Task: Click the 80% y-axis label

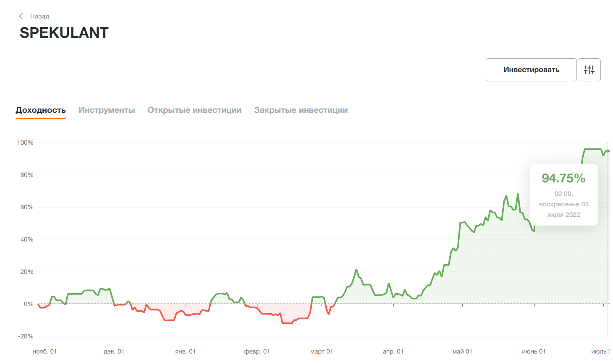Action: click(x=27, y=175)
